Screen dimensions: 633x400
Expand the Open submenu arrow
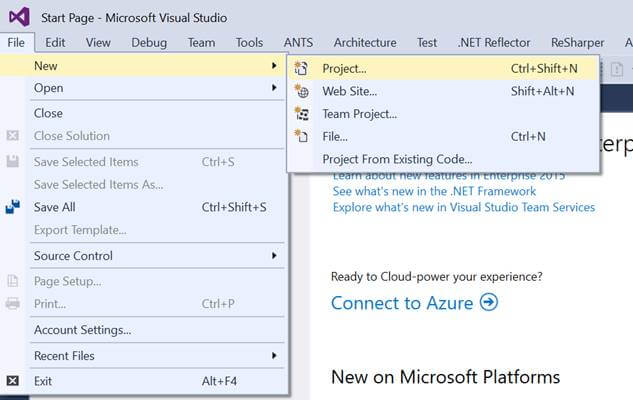tap(274, 88)
